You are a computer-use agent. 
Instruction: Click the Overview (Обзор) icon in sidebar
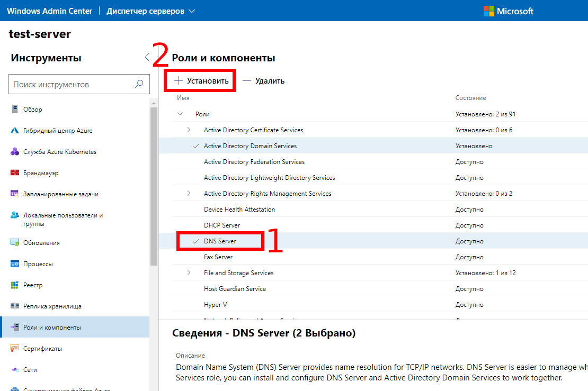(x=14, y=110)
